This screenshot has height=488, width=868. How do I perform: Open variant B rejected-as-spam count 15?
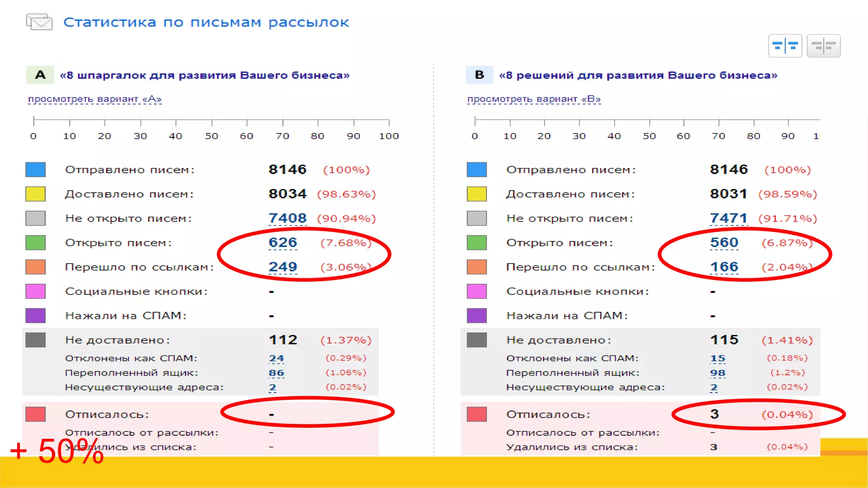tap(718, 358)
